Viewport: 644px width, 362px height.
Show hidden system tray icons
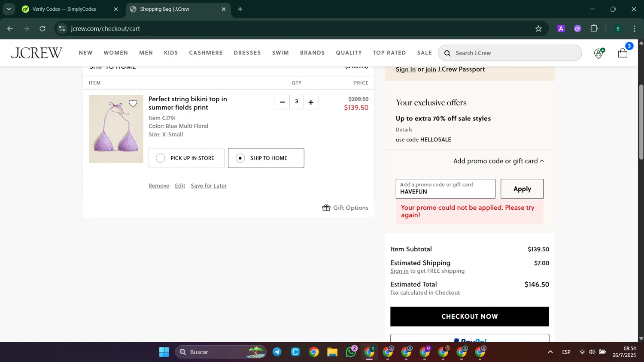(550, 352)
